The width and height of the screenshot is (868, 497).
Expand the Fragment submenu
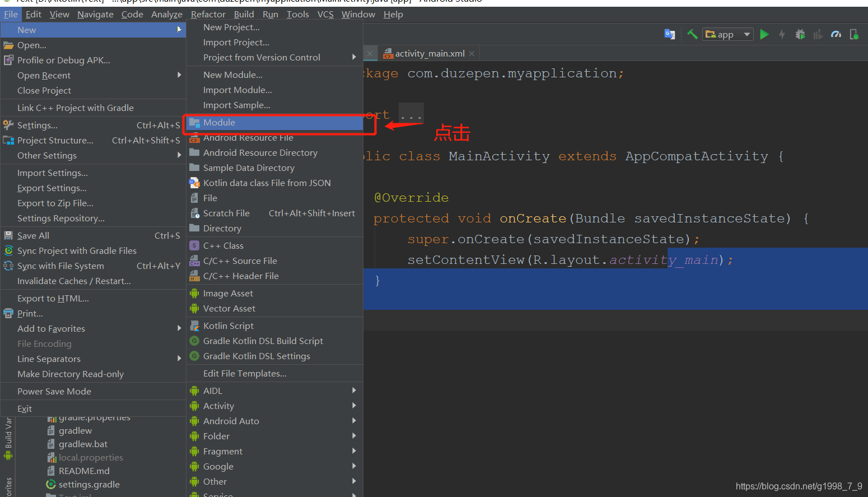[274, 452]
